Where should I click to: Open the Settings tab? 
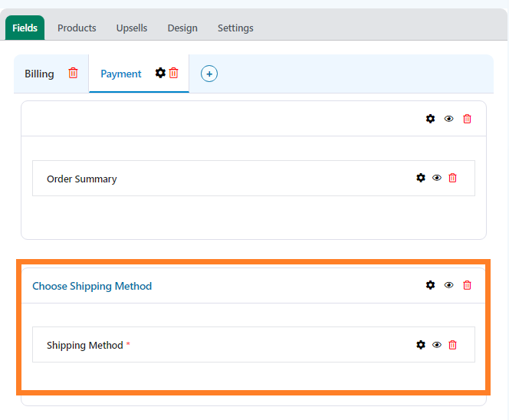[x=235, y=28]
